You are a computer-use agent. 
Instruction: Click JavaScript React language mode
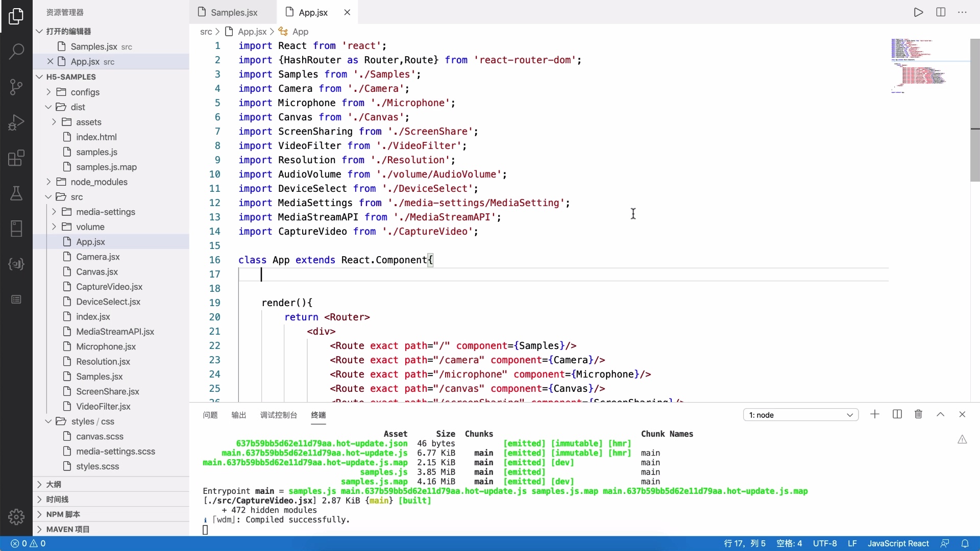coord(898,543)
